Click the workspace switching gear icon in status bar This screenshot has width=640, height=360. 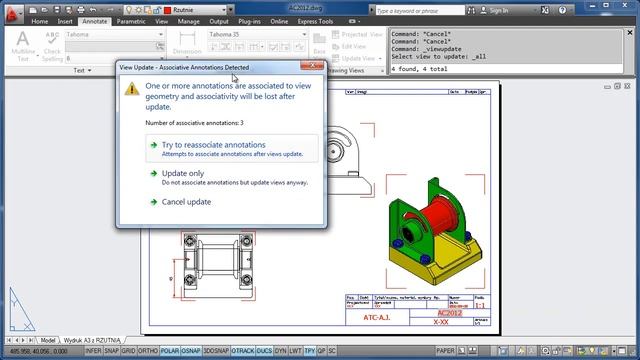coord(545,351)
